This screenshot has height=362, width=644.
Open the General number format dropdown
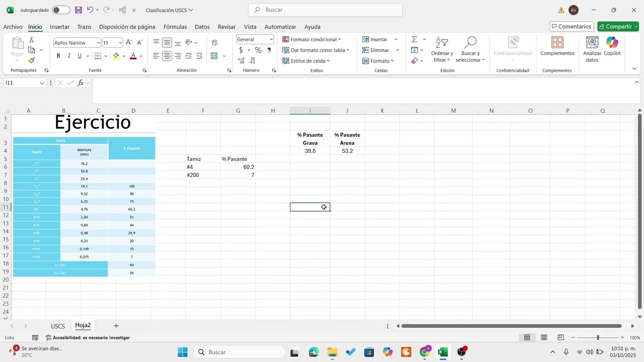point(271,39)
